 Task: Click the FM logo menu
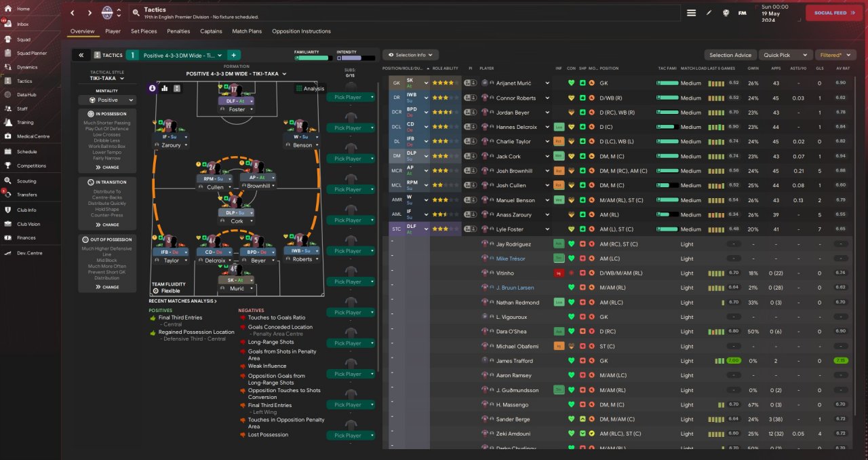(x=742, y=13)
